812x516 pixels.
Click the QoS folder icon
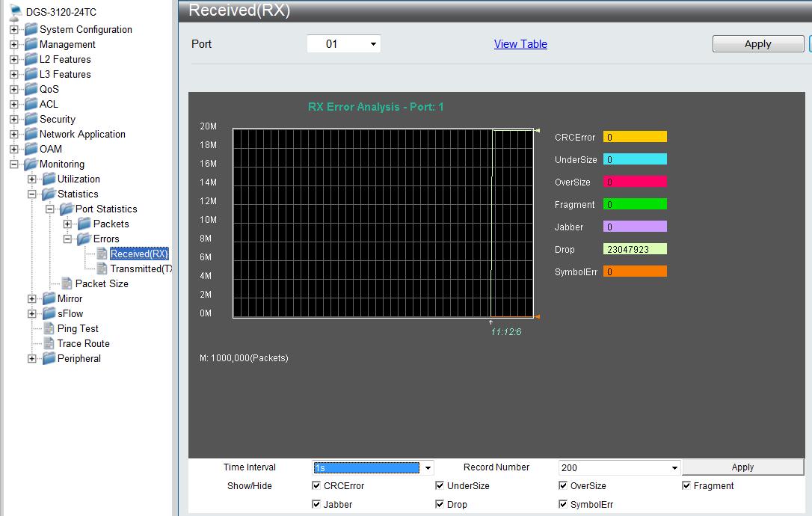[31, 89]
